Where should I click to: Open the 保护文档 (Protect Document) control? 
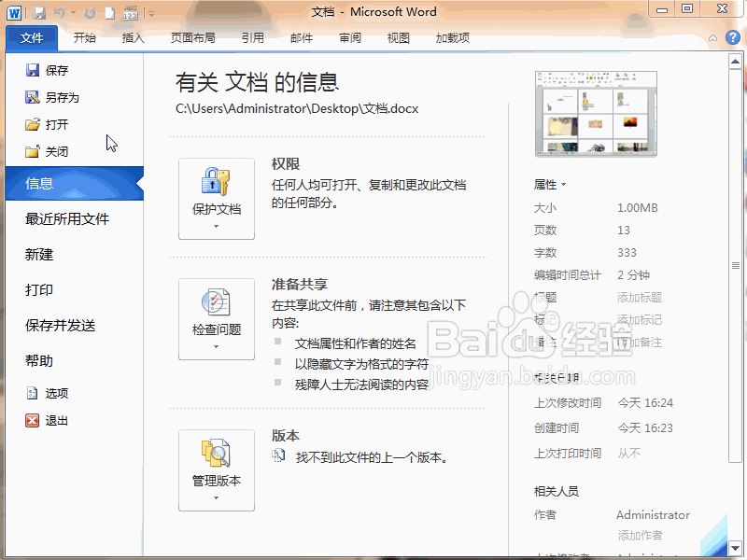(216, 199)
